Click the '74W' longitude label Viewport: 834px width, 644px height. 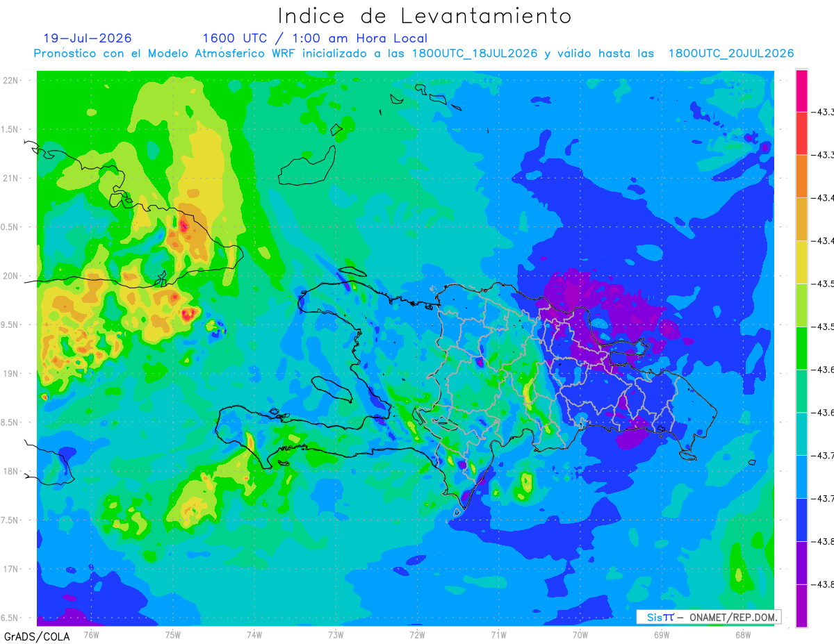pyautogui.click(x=254, y=634)
